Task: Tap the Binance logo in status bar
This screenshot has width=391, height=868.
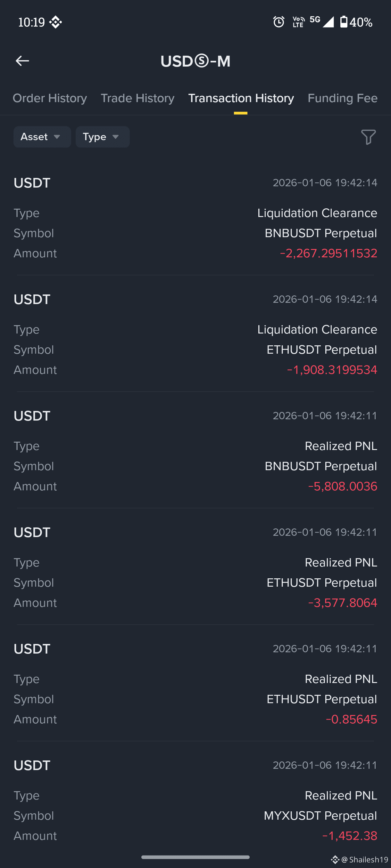Action: pyautogui.click(x=55, y=22)
